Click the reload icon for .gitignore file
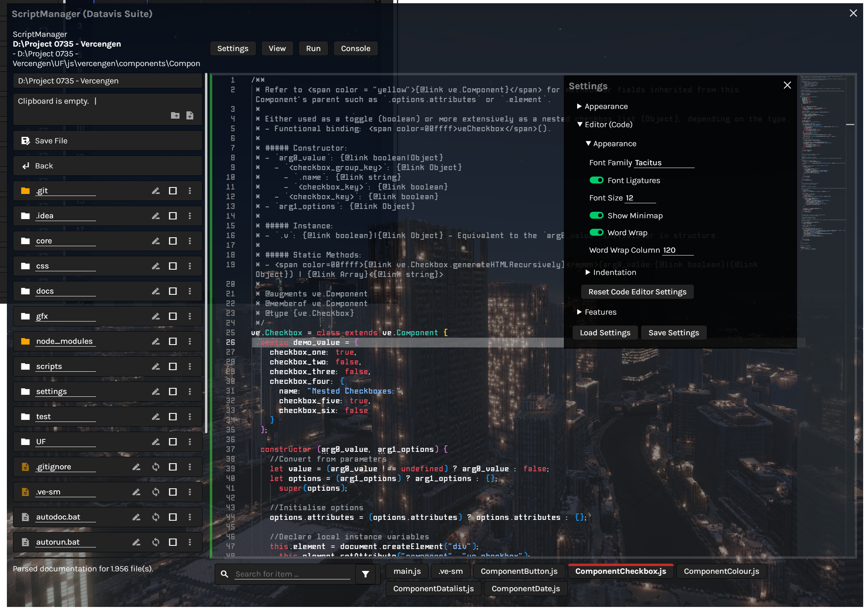Image resolution: width=868 pixels, height=611 pixels. tap(156, 467)
